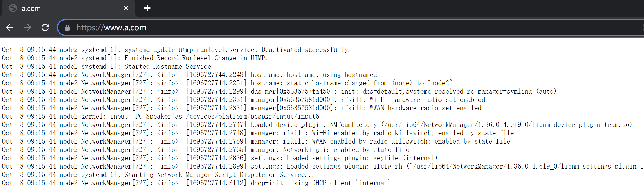The height and width of the screenshot is (186, 644).
Task: Select the a.com browser tab
Action: 69,8
